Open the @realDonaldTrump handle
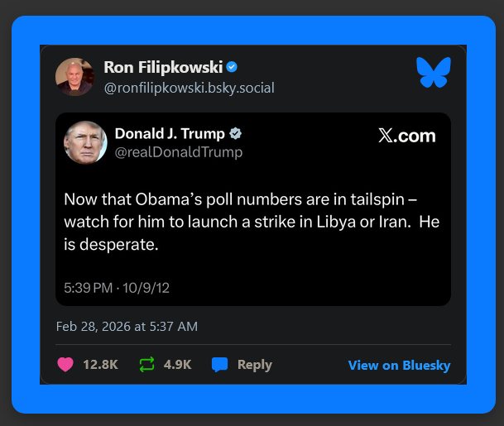 (178, 152)
